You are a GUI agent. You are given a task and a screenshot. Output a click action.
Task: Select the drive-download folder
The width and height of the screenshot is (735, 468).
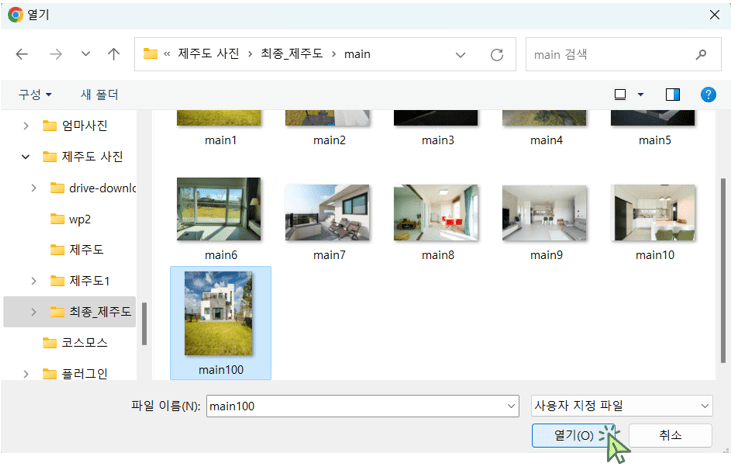tap(93, 188)
